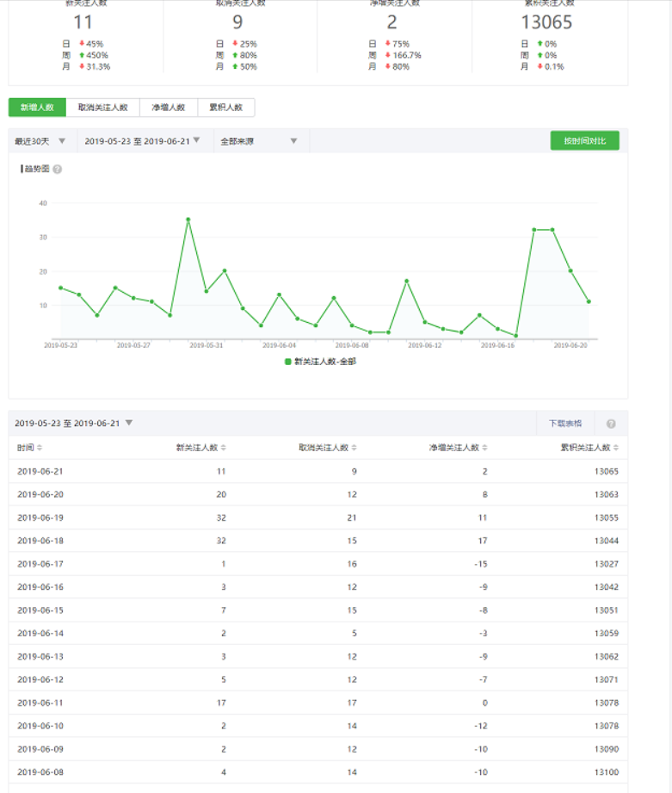The width and height of the screenshot is (672, 793).
Task: Switch to the 累积人数 tab
Action: point(225,108)
